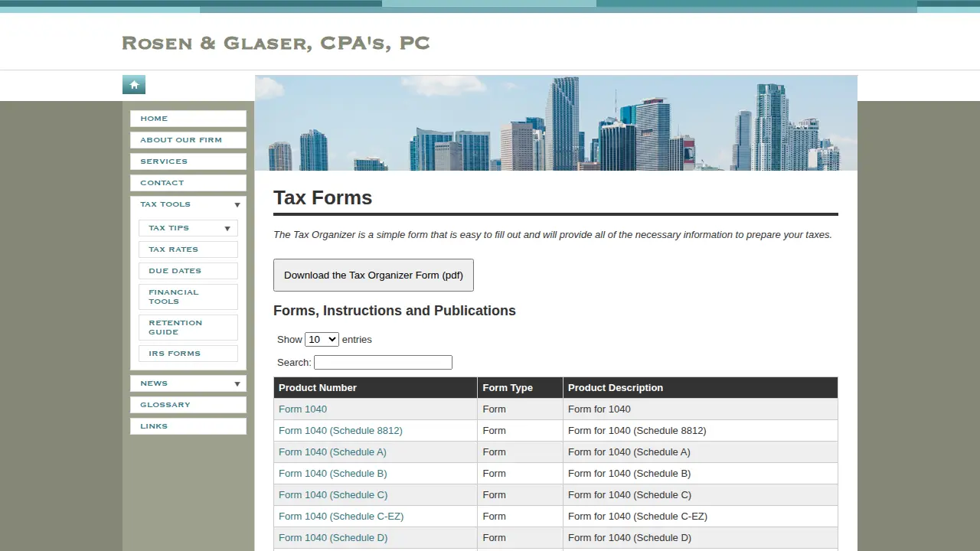Open the Due Dates page
Image resolution: width=980 pixels, height=551 pixels.
(x=188, y=271)
